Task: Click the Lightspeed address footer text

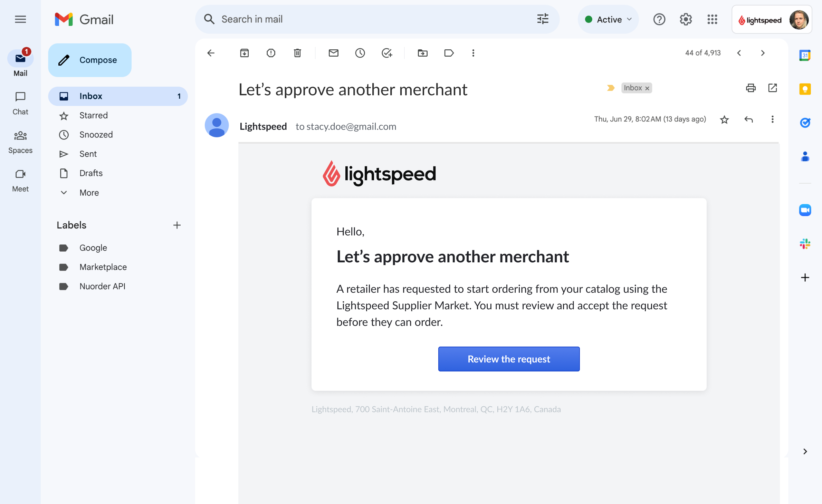Action: click(436, 409)
